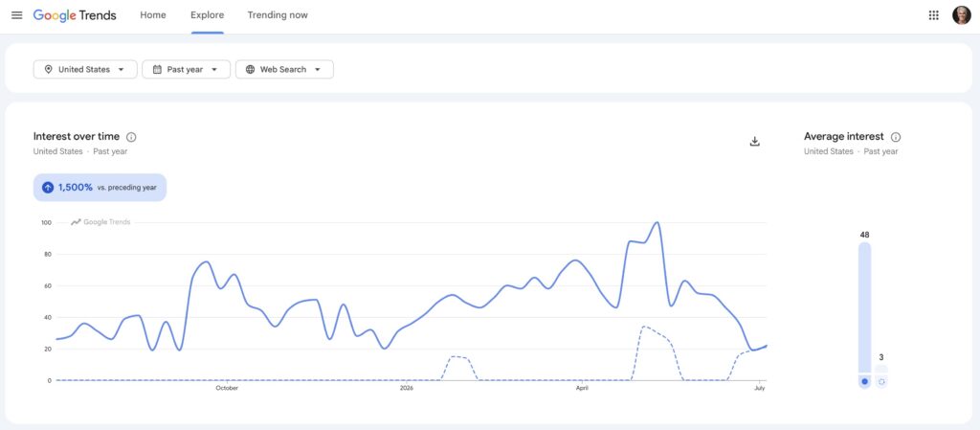Viewport: 980px width, 430px height.
Task: Click the April axis label
Action: (x=582, y=388)
